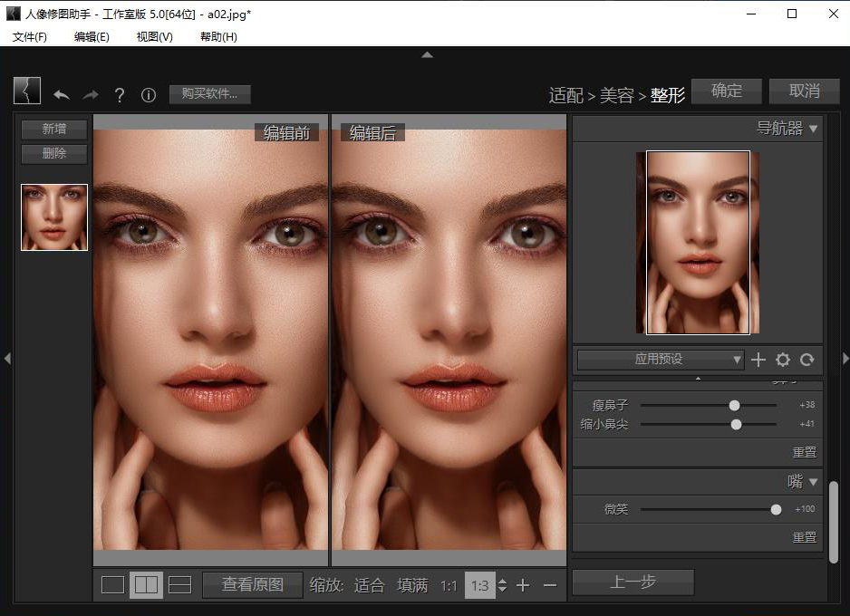Open the 应用预设 preset dropdown
This screenshot has width=850, height=616.
(x=660, y=360)
